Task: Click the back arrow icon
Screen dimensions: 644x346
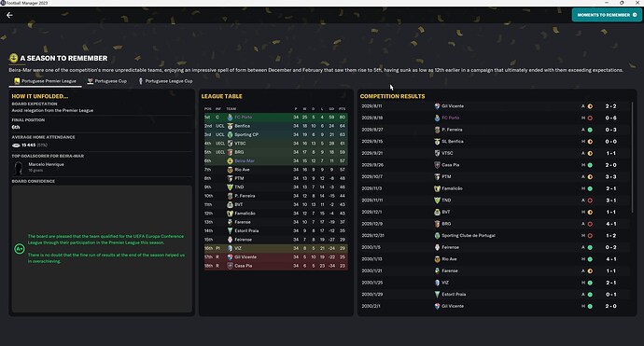Action: point(9,15)
